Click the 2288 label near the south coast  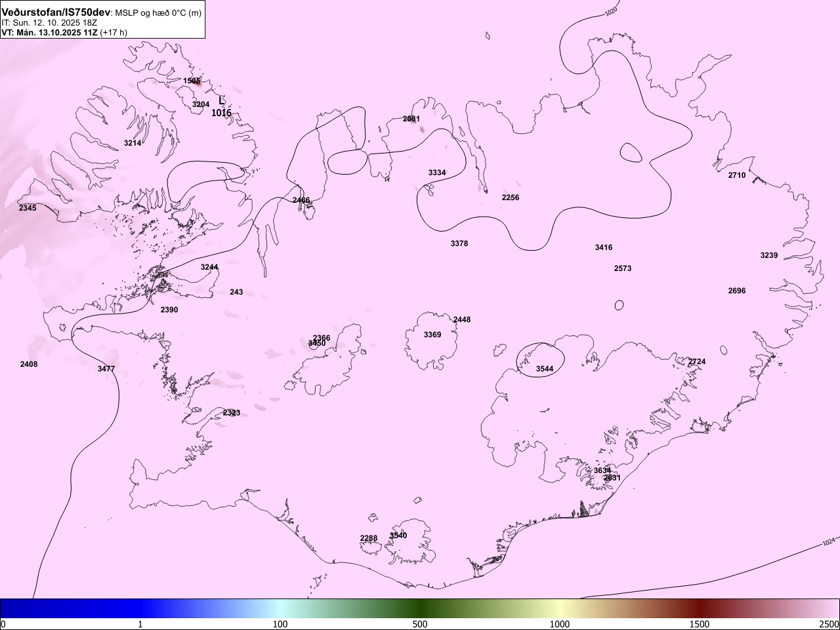click(369, 538)
